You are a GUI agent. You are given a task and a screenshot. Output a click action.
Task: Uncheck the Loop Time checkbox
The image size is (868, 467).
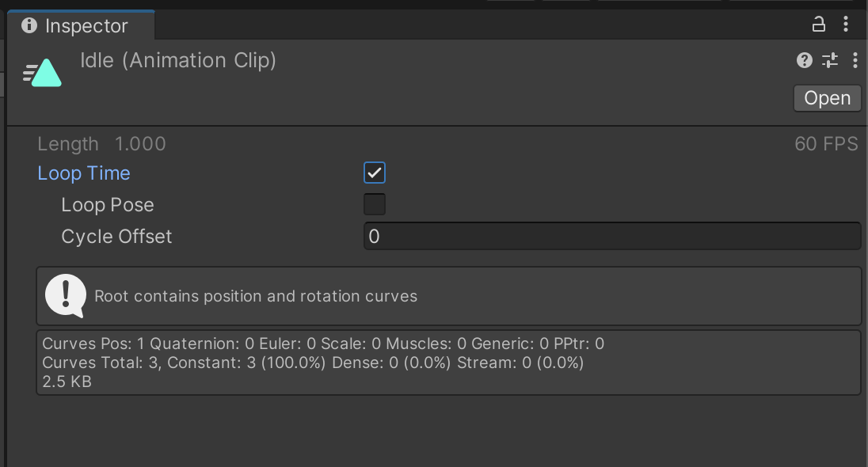point(375,173)
